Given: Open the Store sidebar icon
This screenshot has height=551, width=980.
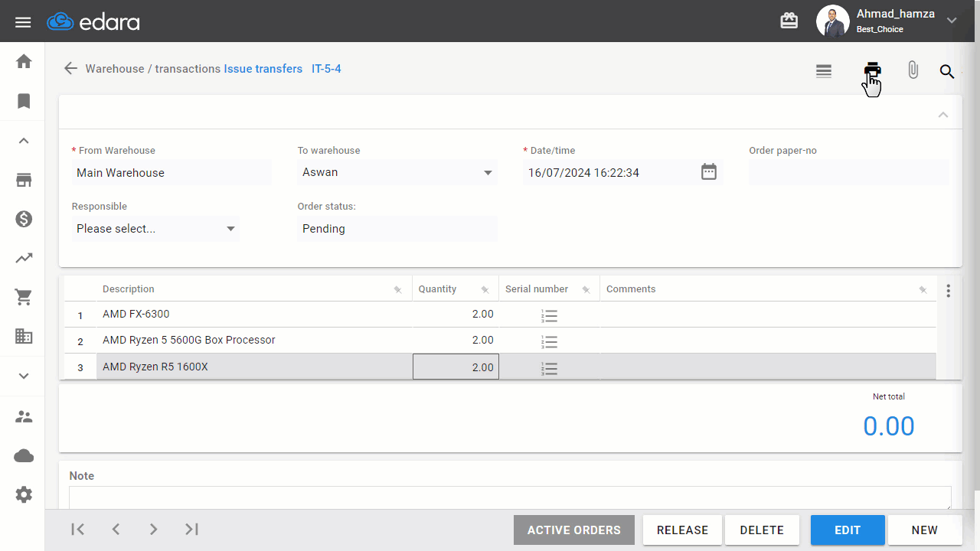Looking at the screenshot, I should coord(24,181).
